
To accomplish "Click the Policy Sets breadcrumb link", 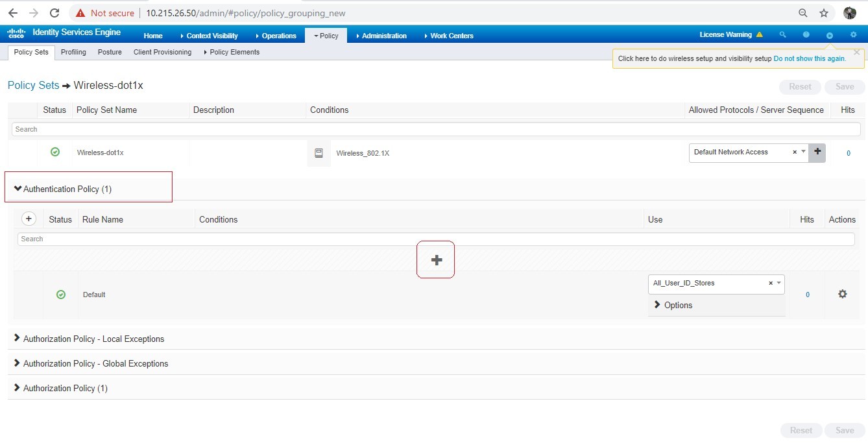I will tap(33, 85).
